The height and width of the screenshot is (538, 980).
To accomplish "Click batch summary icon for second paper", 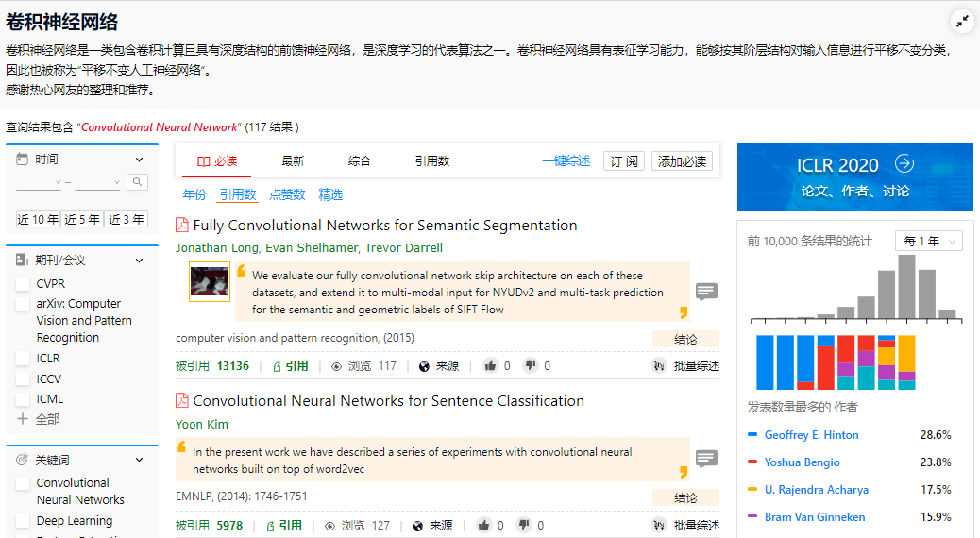I will (659, 526).
